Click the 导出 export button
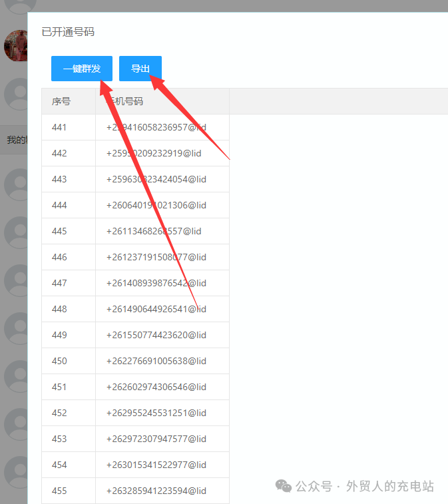The width and height of the screenshot is (448, 504). click(140, 69)
